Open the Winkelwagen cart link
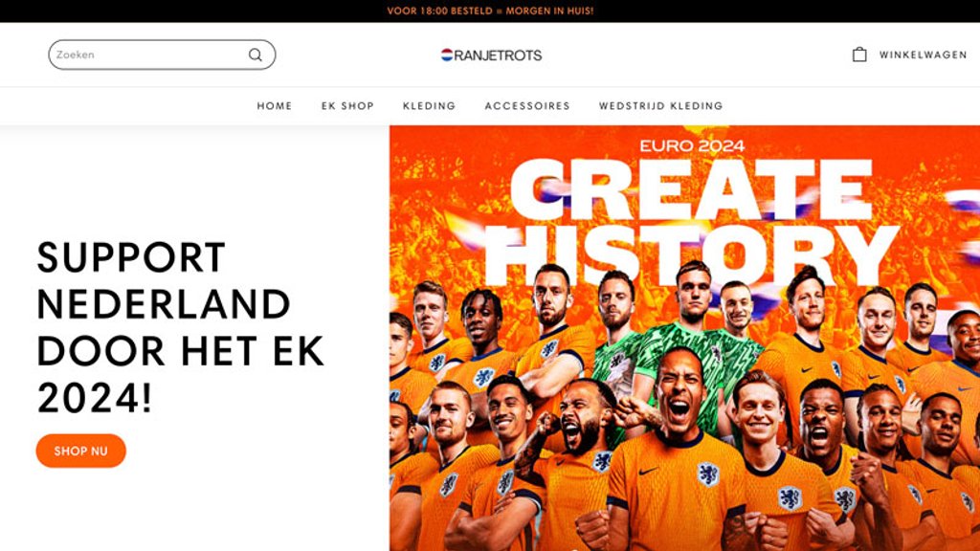 (923, 55)
